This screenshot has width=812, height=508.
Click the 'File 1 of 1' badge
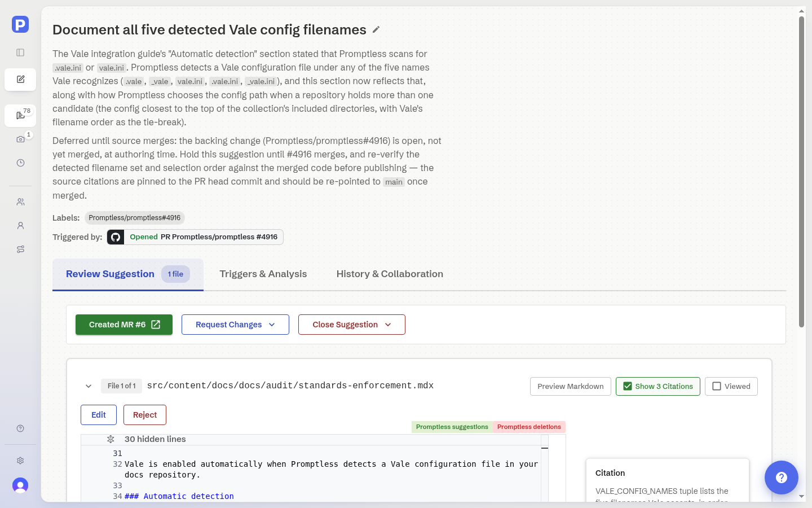click(121, 386)
